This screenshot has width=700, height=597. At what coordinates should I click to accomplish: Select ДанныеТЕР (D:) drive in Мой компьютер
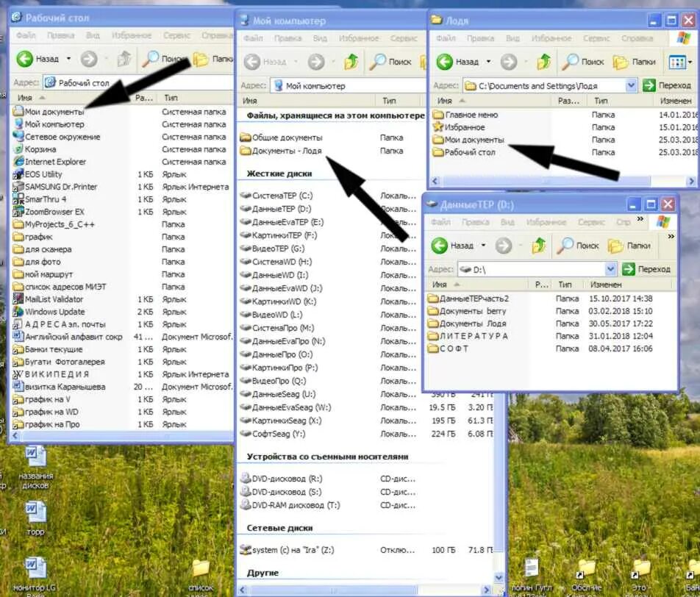coord(276,209)
